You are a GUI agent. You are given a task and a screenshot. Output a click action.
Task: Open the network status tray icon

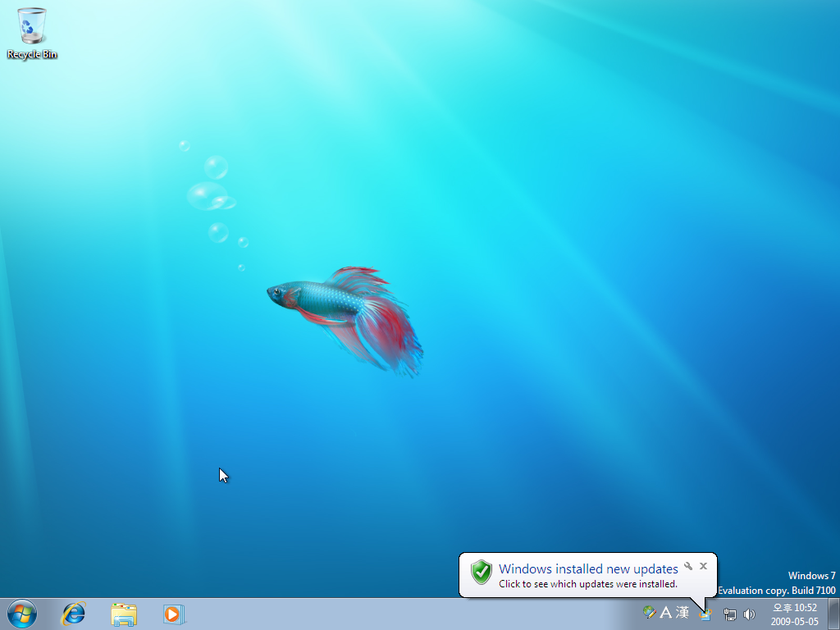point(729,614)
